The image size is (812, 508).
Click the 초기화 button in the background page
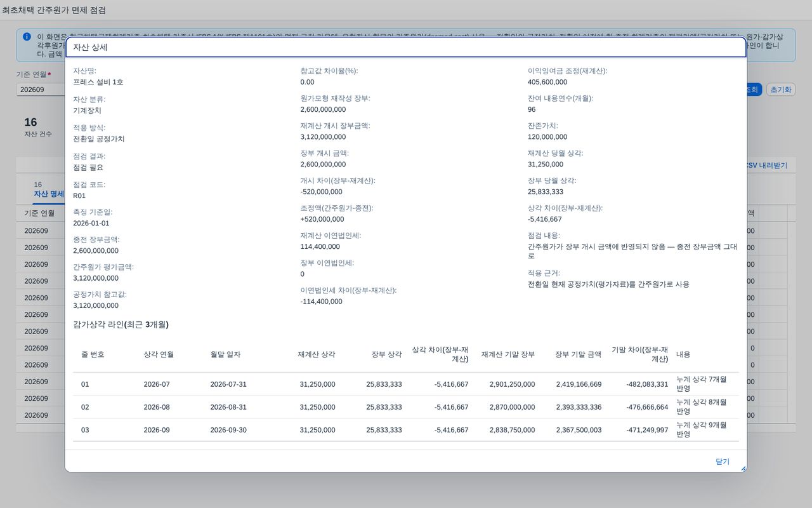coord(781,90)
